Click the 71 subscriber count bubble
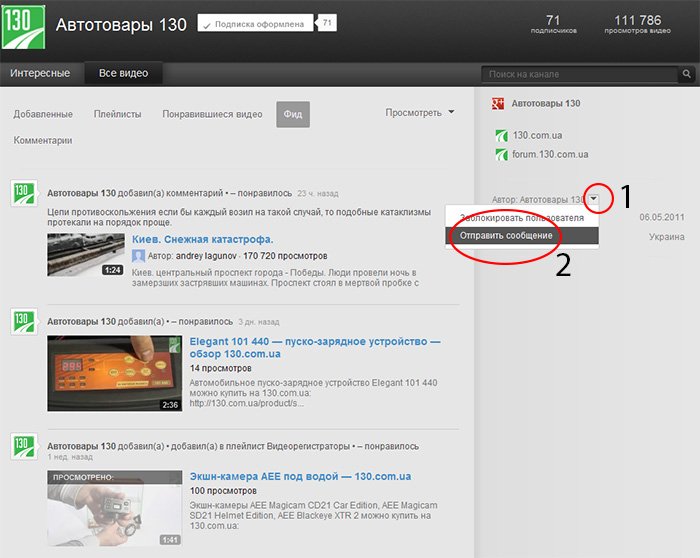This screenshot has width=700, height=558. click(x=327, y=23)
